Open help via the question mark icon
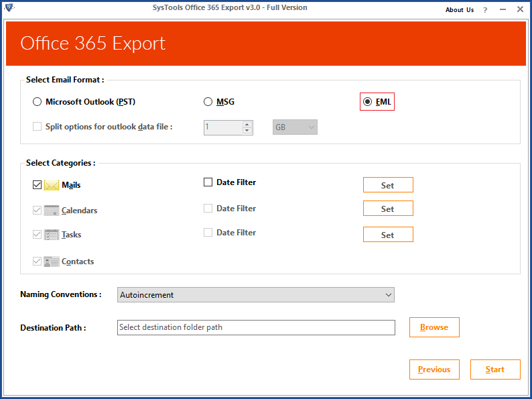Image resolution: width=532 pixels, height=399 pixels. pos(485,10)
